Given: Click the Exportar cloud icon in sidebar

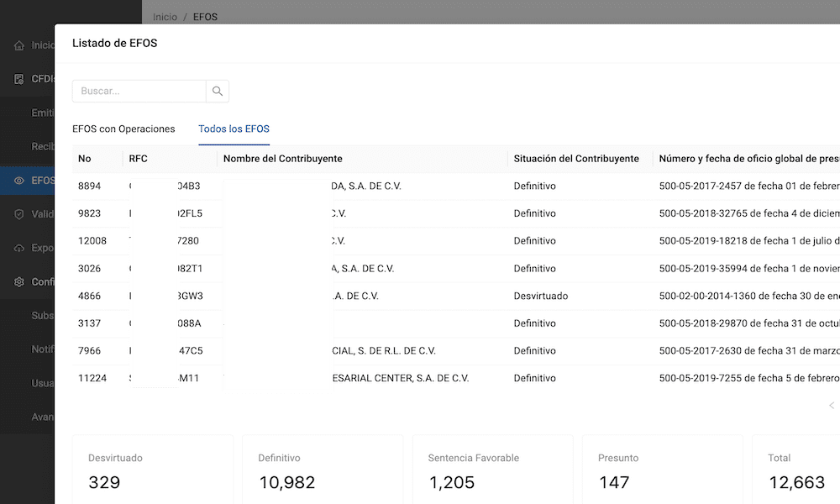Looking at the screenshot, I should coord(19,249).
